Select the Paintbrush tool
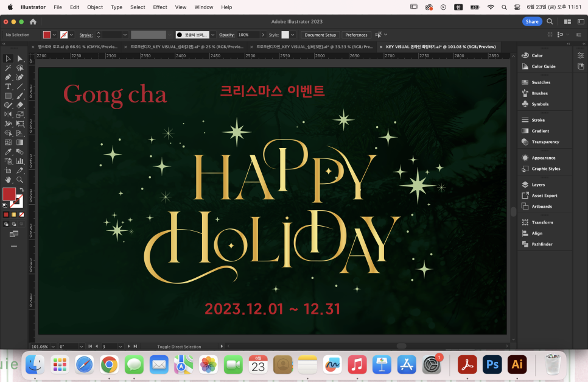 click(x=20, y=96)
